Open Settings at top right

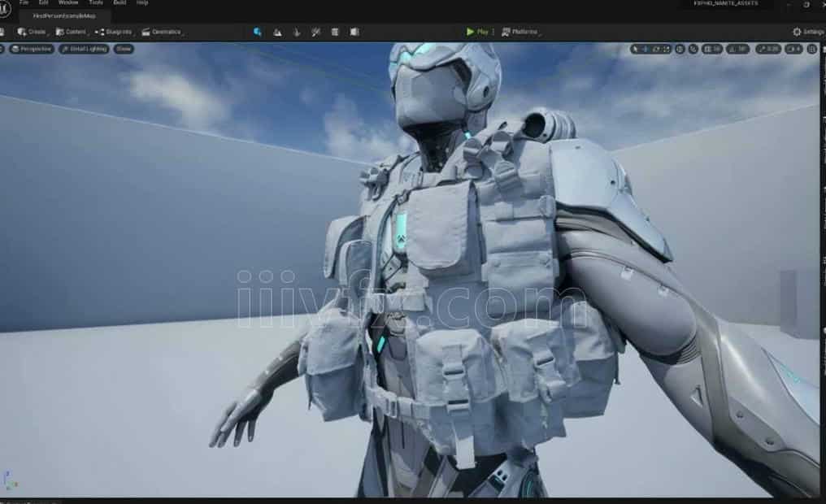tap(808, 32)
